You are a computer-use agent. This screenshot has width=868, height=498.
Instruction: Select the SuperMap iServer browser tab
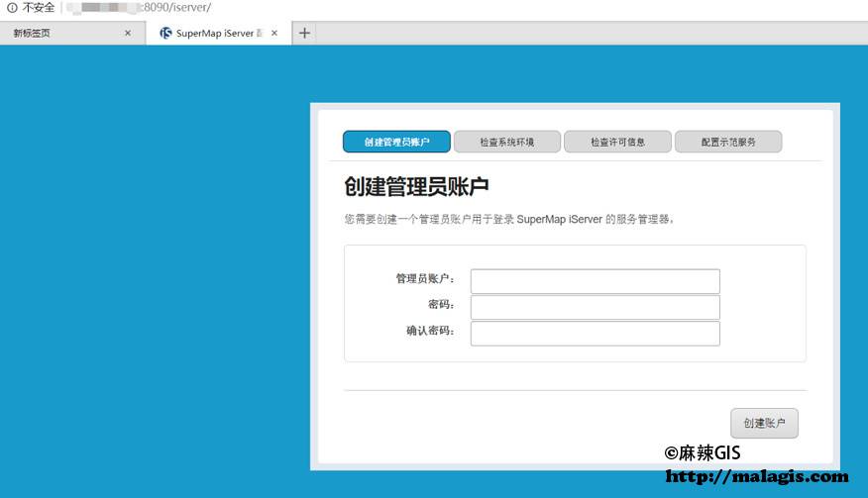(219, 34)
